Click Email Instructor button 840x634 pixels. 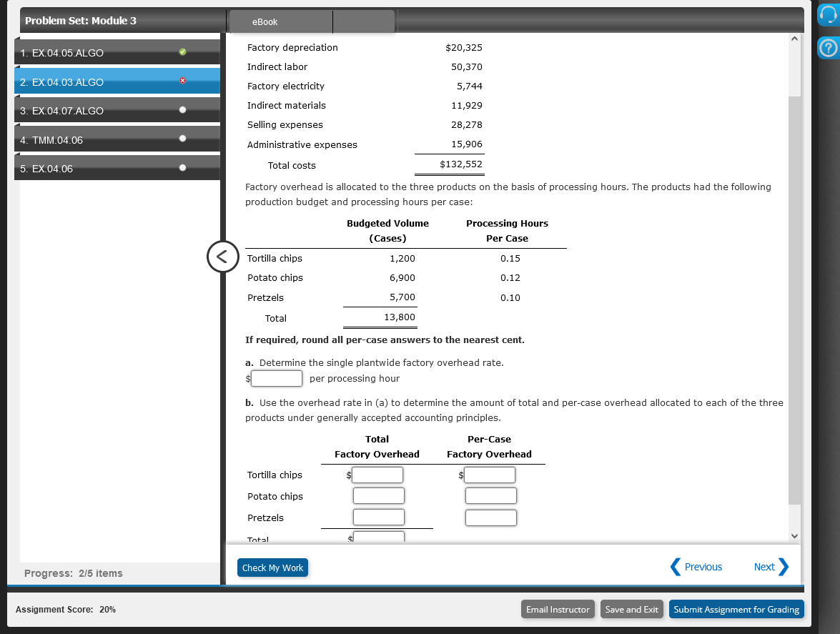pos(558,610)
